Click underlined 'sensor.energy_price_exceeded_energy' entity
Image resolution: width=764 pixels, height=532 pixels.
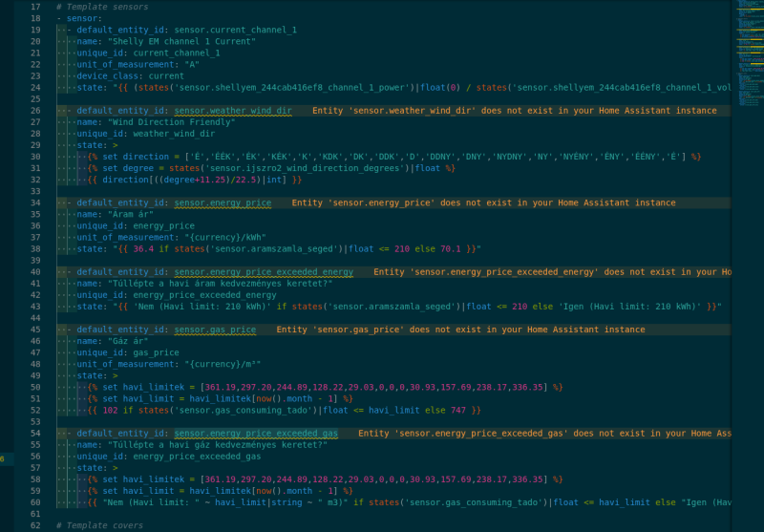point(264,272)
